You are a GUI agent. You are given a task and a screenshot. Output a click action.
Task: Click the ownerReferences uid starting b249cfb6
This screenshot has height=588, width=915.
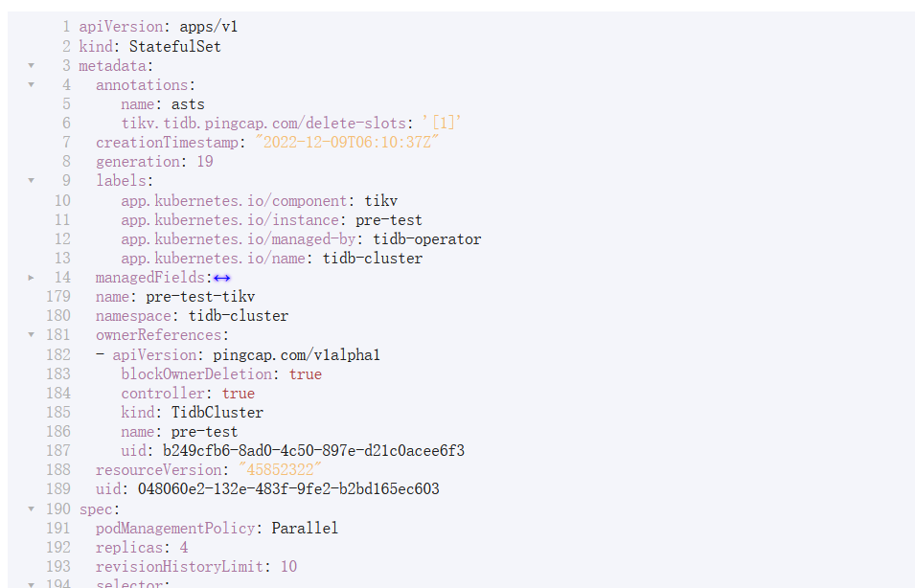(313, 450)
